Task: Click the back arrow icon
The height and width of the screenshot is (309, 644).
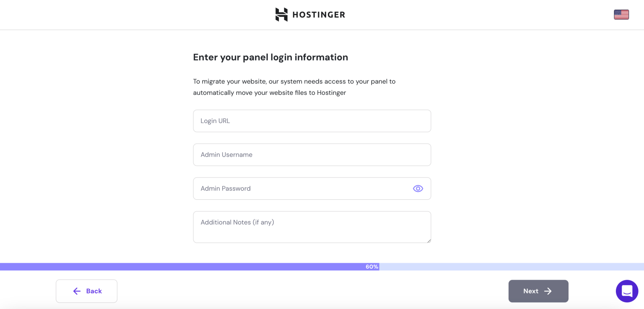Action: tap(77, 291)
